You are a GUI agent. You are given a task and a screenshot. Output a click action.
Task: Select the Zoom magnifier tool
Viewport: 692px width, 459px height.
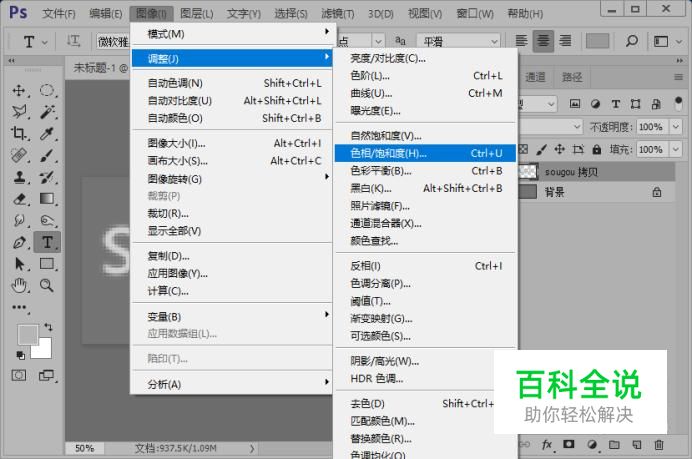[x=47, y=286]
